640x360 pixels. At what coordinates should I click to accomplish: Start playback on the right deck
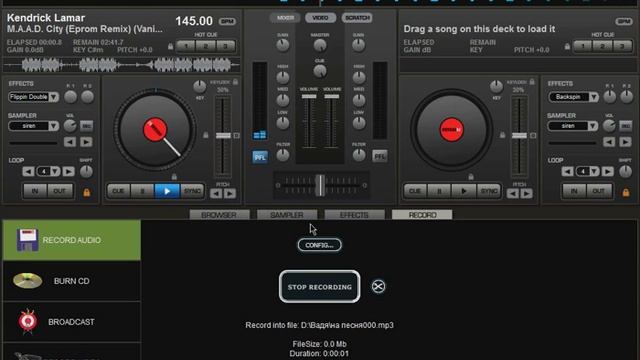(x=464, y=191)
